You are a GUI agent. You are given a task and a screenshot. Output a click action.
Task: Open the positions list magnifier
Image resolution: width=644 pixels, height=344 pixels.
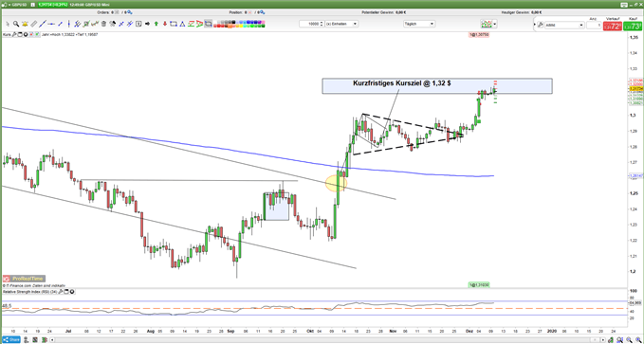tap(263, 12)
